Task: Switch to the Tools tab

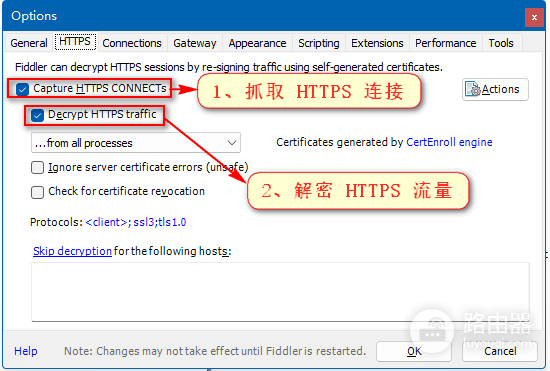Action: [x=501, y=43]
